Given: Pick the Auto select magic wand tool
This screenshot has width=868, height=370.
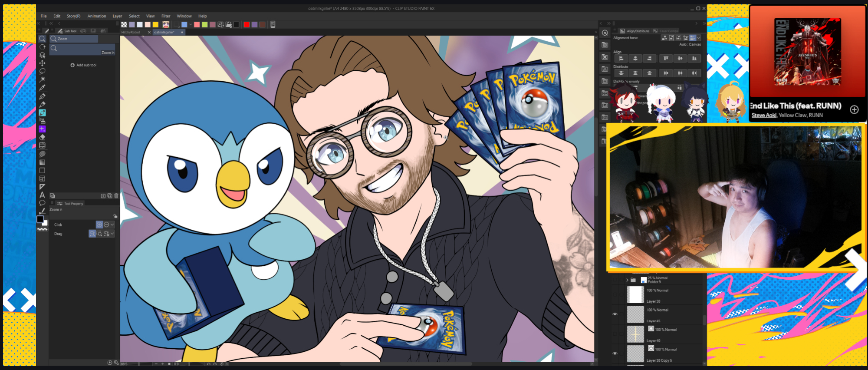Looking at the screenshot, I should tap(42, 79).
